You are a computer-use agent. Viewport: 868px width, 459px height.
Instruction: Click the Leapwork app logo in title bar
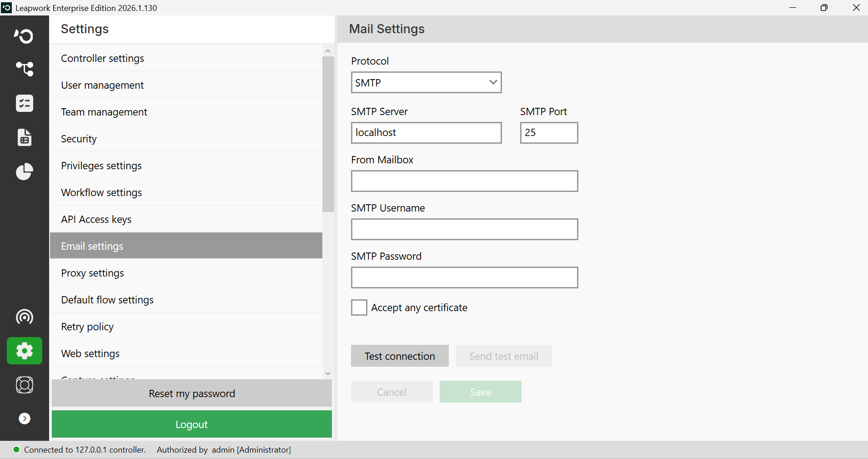click(x=6, y=8)
